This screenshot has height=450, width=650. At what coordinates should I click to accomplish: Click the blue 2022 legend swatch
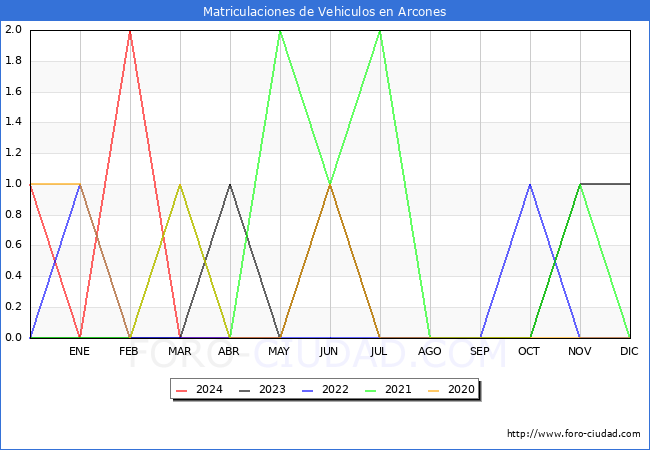click(x=308, y=390)
